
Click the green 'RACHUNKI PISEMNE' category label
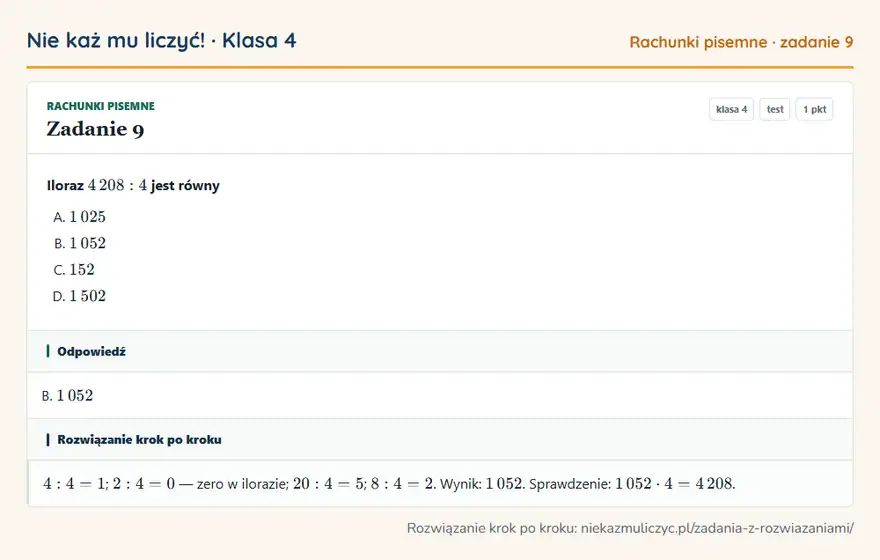click(100, 106)
